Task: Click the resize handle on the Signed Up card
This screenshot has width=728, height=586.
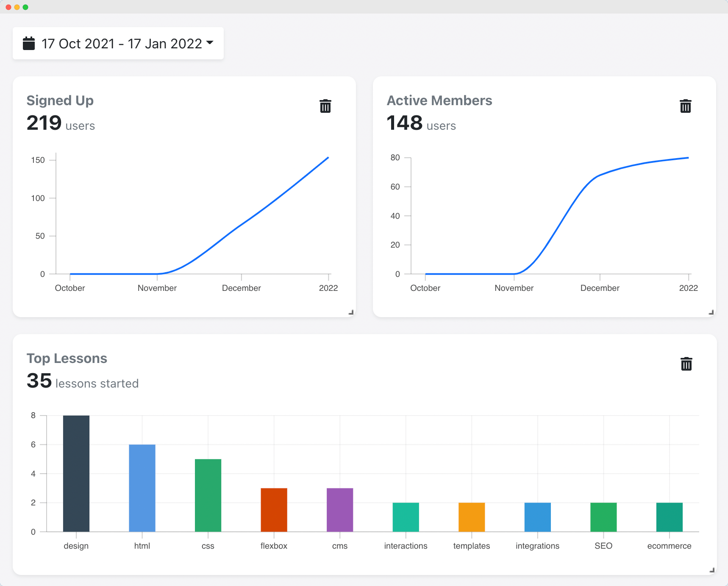Action: (x=351, y=312)
